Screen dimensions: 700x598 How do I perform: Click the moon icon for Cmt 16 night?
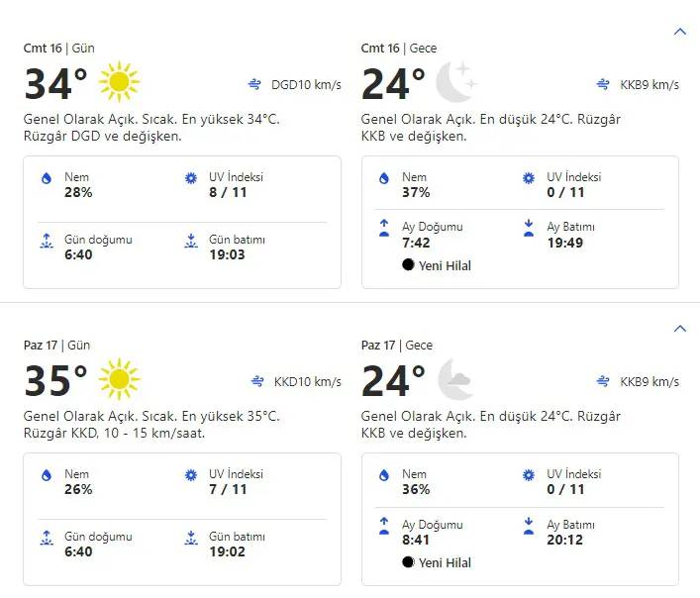click(456, 82)
